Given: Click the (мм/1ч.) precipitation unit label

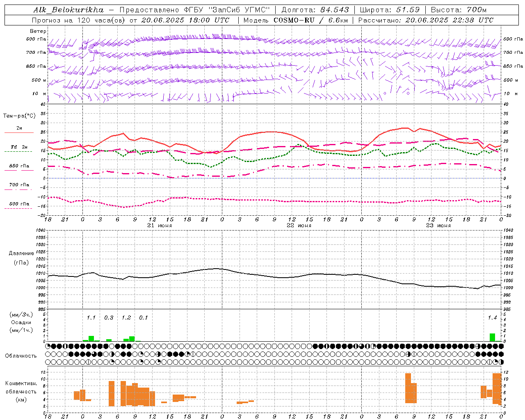Looking at the screenshot, I should click(x=21, y=330).
